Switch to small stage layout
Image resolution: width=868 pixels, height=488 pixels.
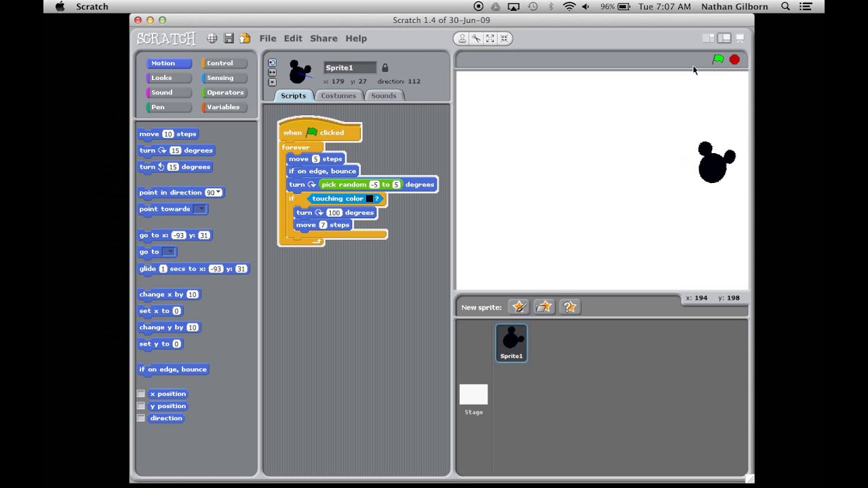pyautogui.click(x=708, y=39)
